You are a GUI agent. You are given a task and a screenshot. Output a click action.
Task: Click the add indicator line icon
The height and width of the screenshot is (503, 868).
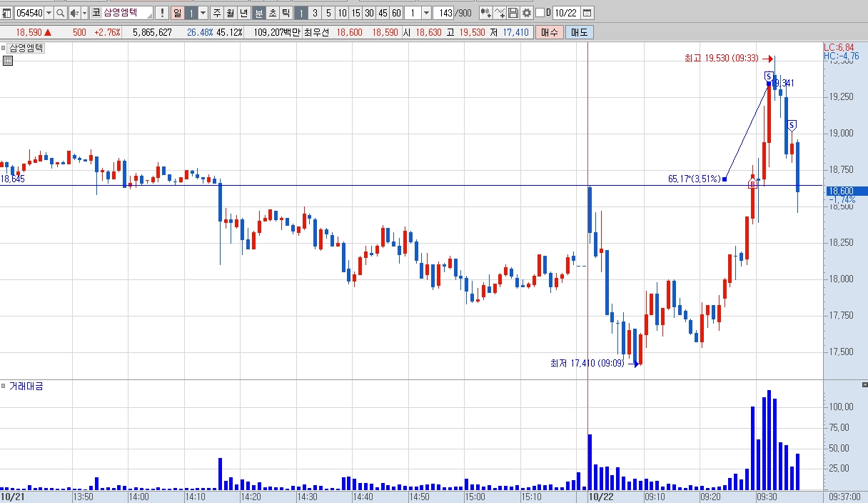500,13
